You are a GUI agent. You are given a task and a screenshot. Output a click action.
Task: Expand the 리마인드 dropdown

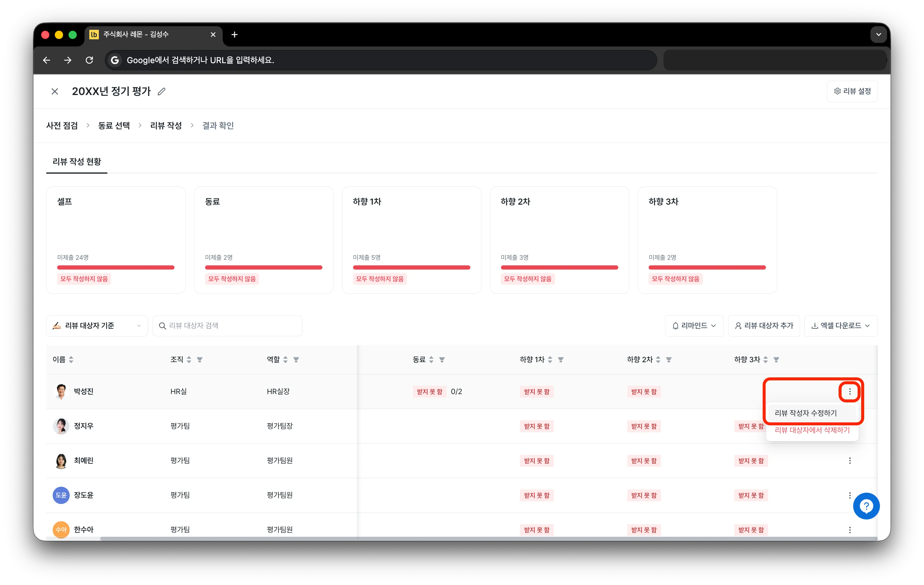694,326
